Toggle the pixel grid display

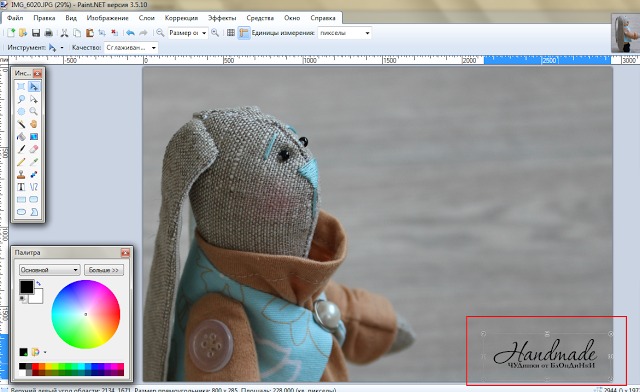(x=231, y=33)
